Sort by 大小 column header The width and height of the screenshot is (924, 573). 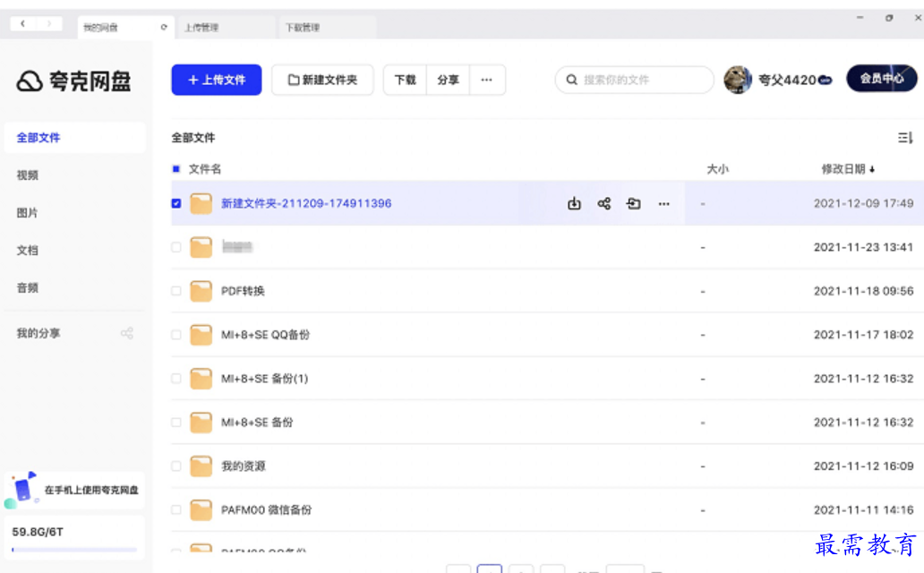pyautogui.click(x=718, y=169)
